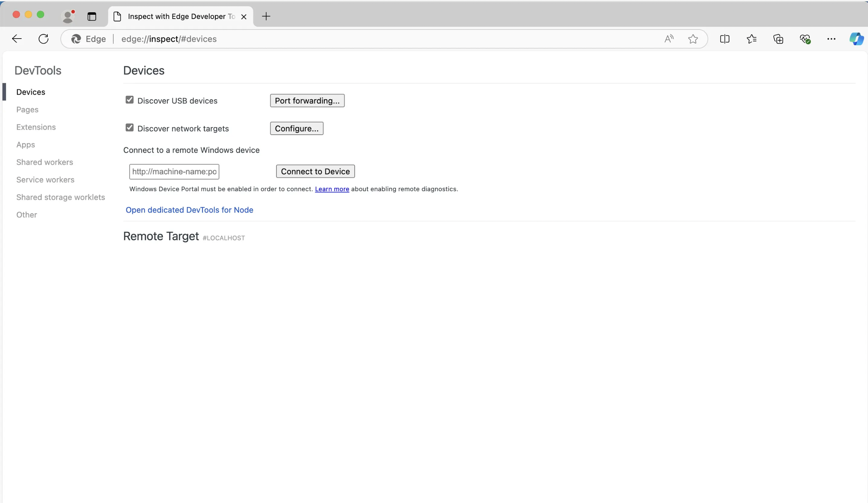Expand Other section in DevTools sidebar
This screenshot has width=868, height=503.
[26, 214]
